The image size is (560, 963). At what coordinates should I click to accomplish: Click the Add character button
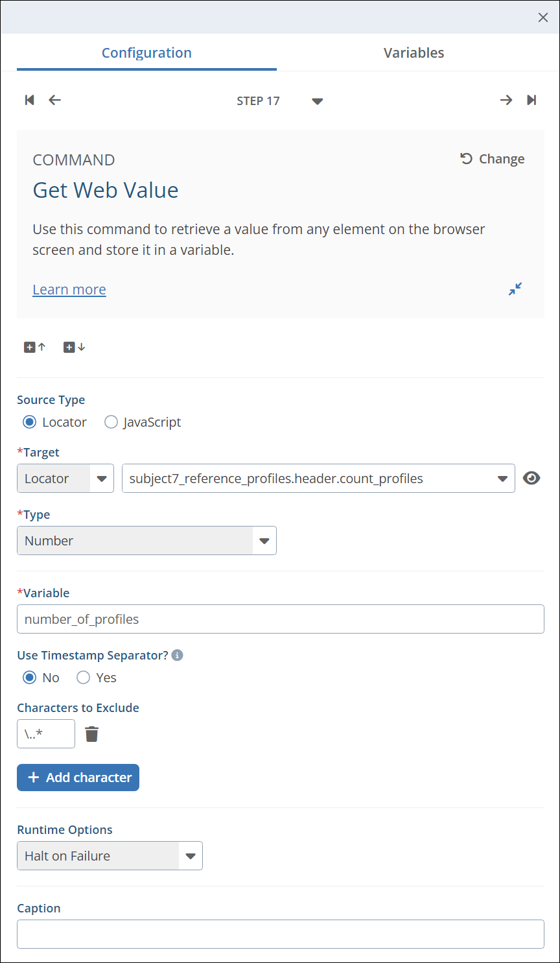78,778
